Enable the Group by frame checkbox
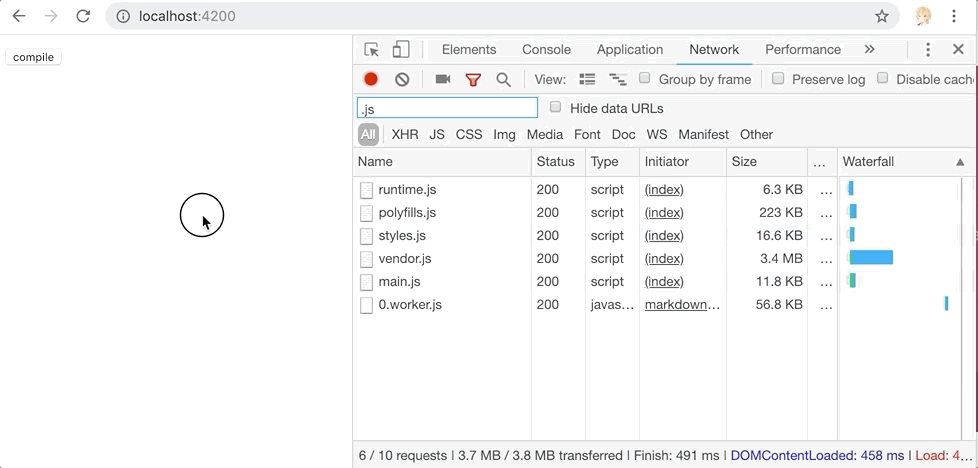 pyautogui.click(x=645, y=78)
